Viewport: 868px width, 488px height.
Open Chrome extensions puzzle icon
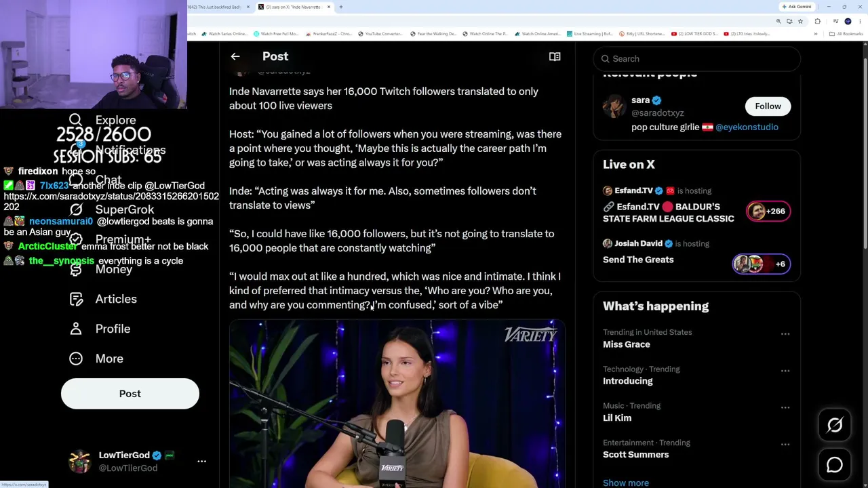817,22
